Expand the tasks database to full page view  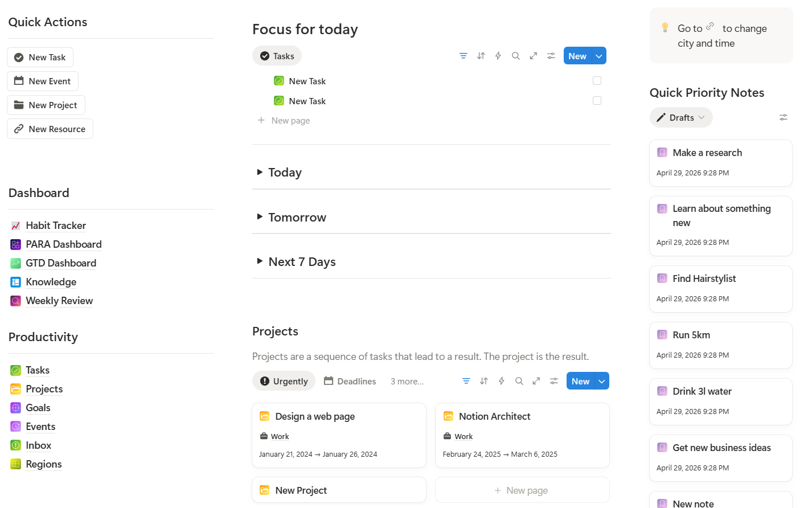click(533, 56)
